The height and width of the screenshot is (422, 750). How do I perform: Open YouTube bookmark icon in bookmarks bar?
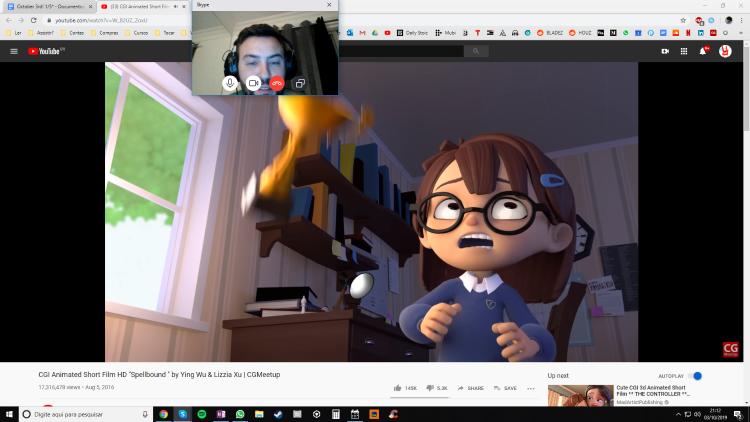point(387,33)
